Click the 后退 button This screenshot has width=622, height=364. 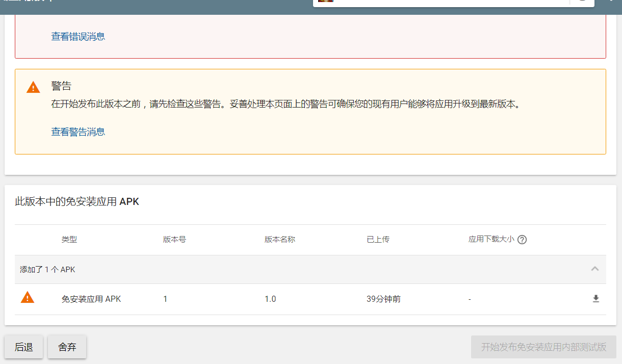point(24,347)
